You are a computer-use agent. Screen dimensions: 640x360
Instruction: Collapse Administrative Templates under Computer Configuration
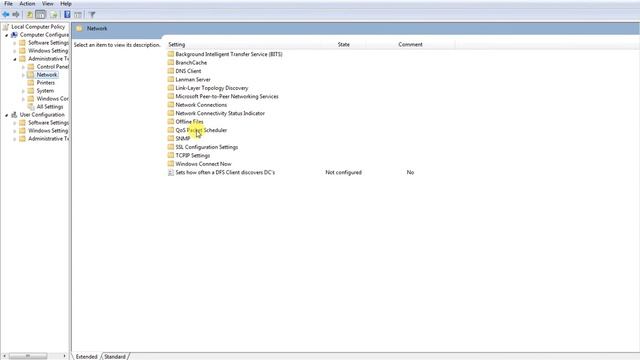pos(15,59)
